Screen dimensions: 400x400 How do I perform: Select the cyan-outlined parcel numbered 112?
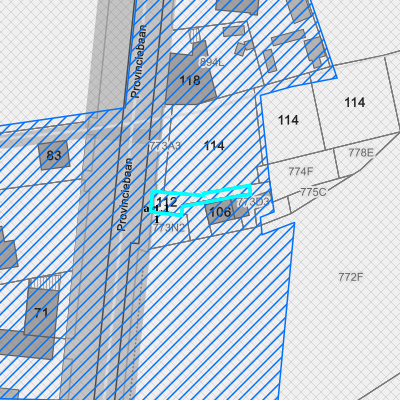(167, 202)
